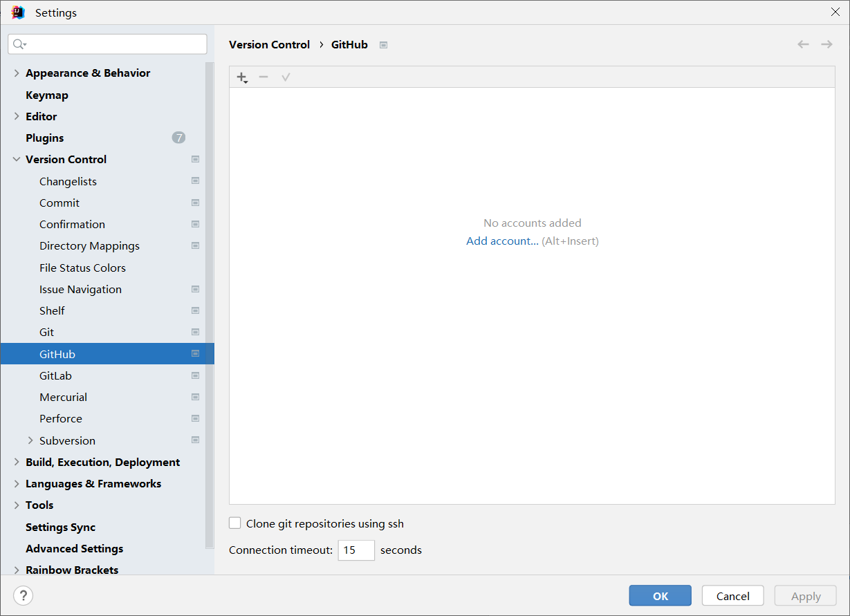Click Version Control in the breadcrumb
The width and height of the screenshot is (850, 616).
click(269, 44)
